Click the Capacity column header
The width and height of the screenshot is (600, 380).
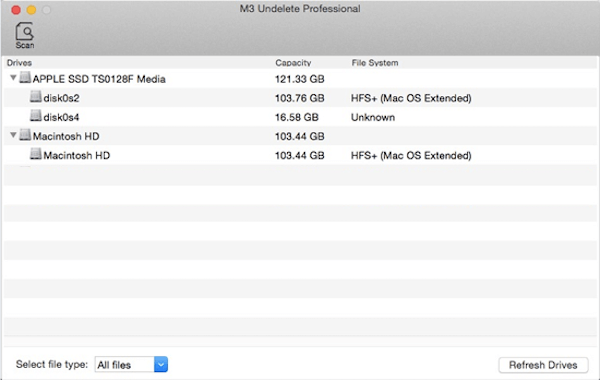click(x=293, y=63)
